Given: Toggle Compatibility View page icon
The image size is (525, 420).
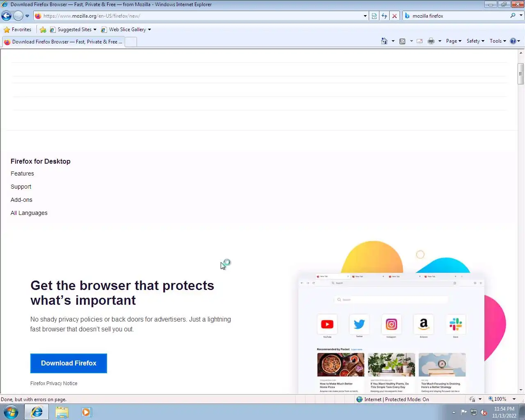Looking at the screenshot, I should pos(374,16).
